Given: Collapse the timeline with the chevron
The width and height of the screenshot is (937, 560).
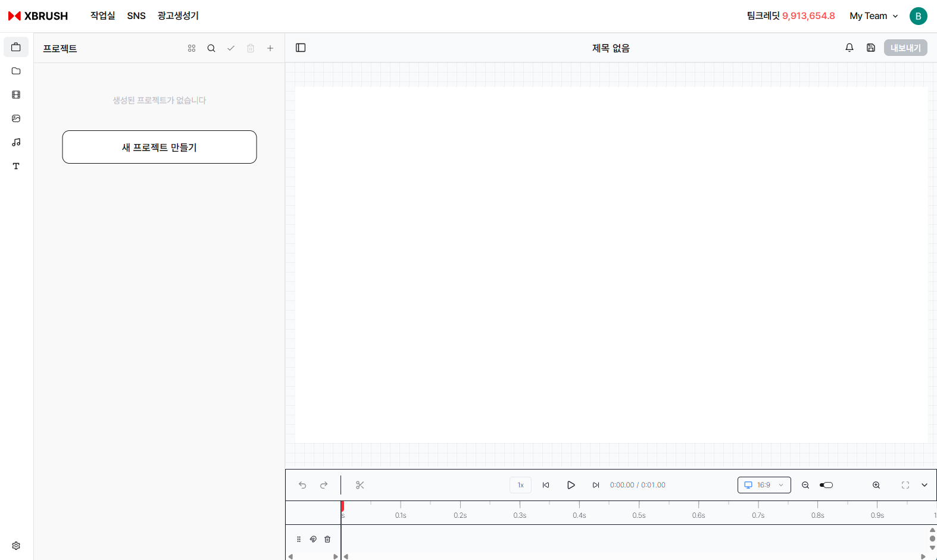Looking at the screenshot, I should 924,485.
